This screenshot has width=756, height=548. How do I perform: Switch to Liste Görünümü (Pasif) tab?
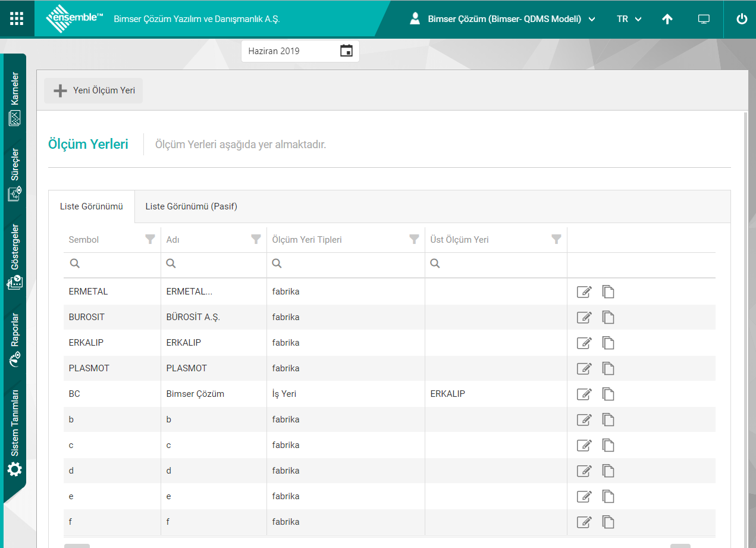[x=191, y=206]
